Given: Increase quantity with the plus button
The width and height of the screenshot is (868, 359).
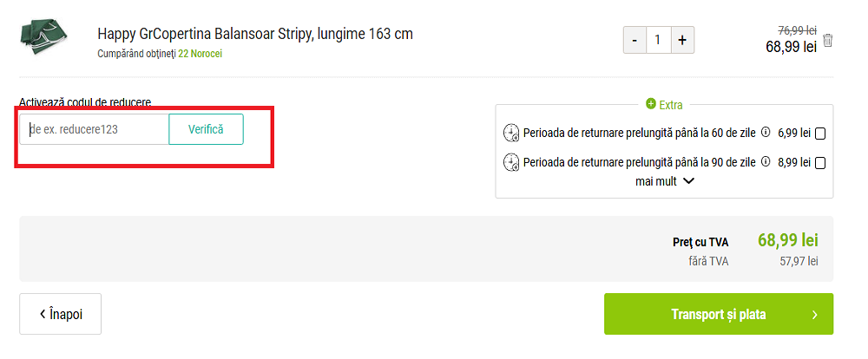Looking at the screenshot, I should [682, 40].
